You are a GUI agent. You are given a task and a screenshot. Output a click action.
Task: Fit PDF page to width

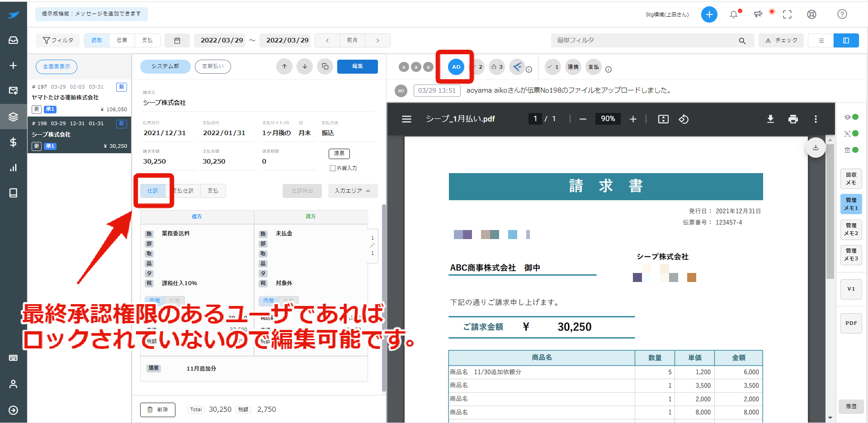click(x=663, y=119)
